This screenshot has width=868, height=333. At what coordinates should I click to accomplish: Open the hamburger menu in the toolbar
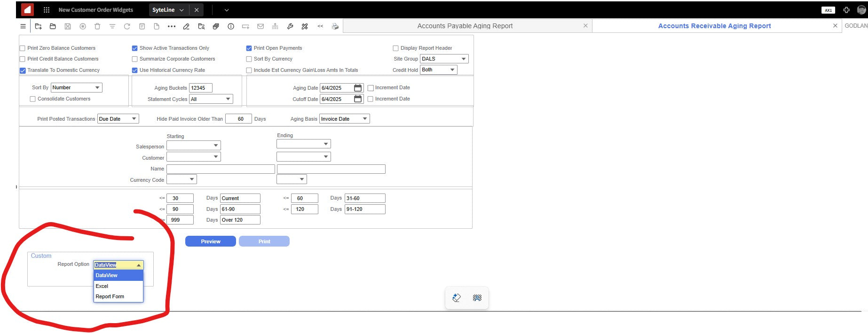tap(23, 26)
